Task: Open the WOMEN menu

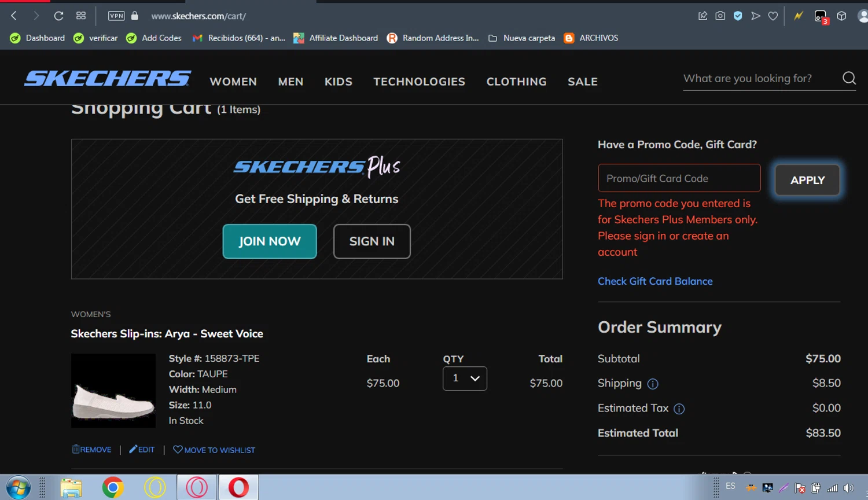Action: [233, 82]
